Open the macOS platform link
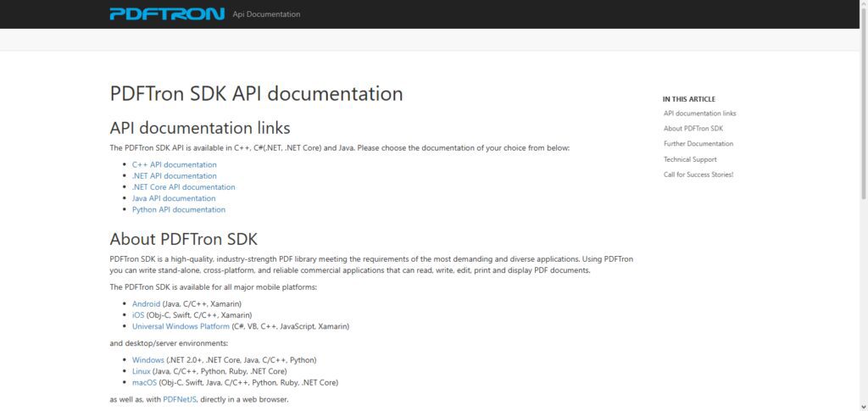The width and height of the screenshot is (868, 411). coord(144,382)
